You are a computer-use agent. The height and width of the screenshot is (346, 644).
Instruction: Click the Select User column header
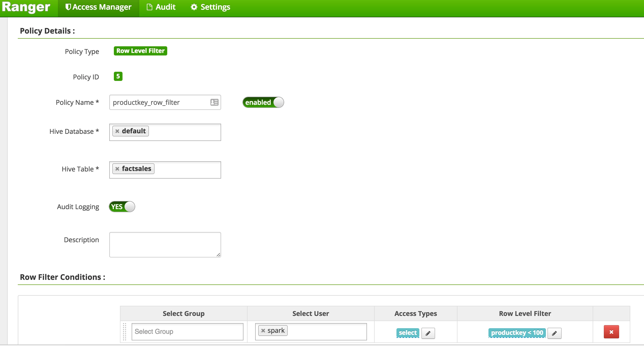[x=311, y=313]
